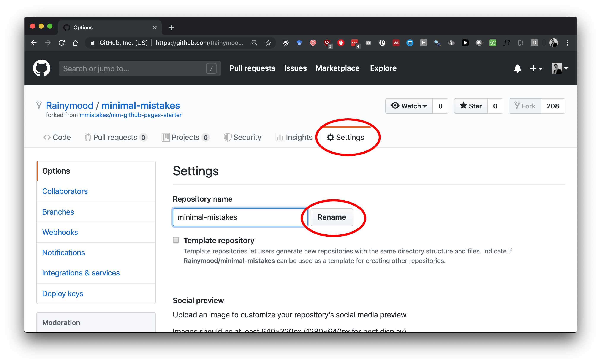Go to the browser home page
Viewport: 601px width, 364px height.
[x=75, y=43]
